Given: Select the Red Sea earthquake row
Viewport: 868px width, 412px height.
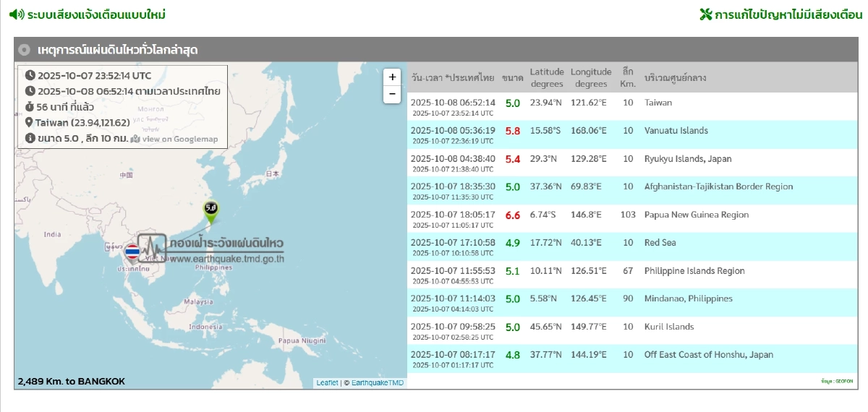Looking at the screenshot, I should 632,247.
